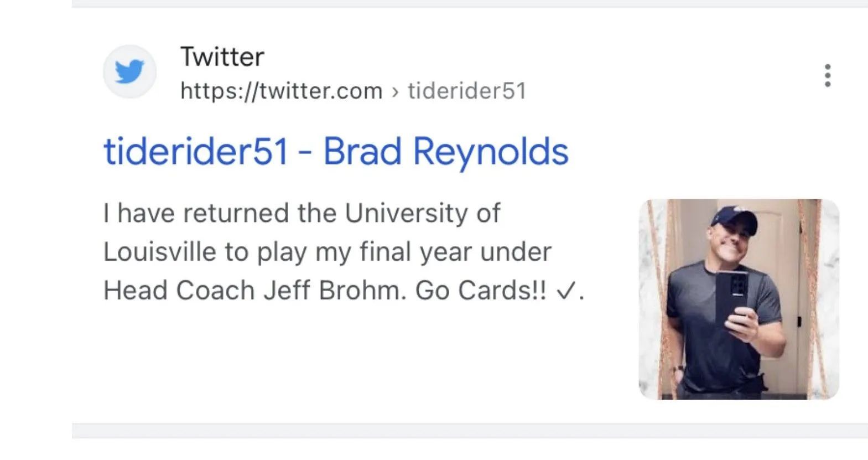Click the "University of" snippet text
The height and width of the screenshot is (460, 868).
click(423, 214)
